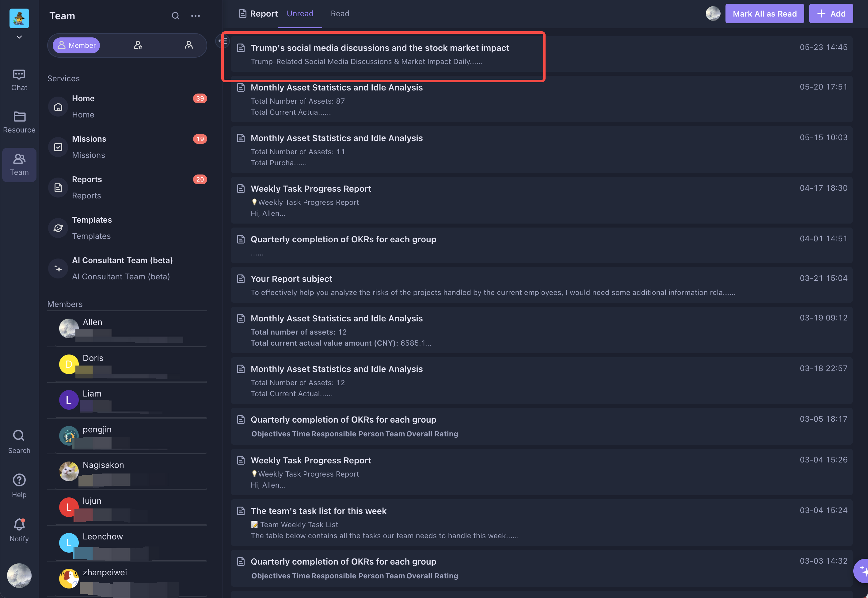Open Search from the left sidebar

[x=19, y=441]
